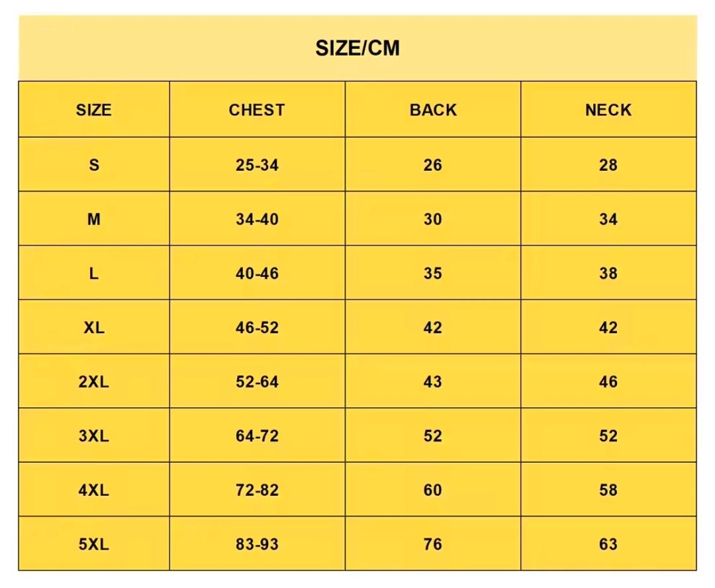Click chest range 25-34 cell
715x588 pixels.
tap(257, 165)
